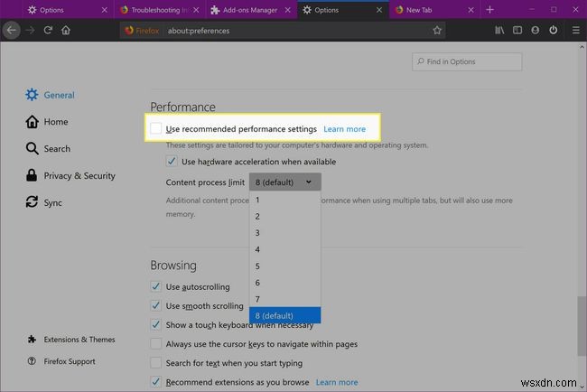This screenshot has height=392, width=587.
Task: Click the scrollbar up arrow
Action: (x=582, y=47)
